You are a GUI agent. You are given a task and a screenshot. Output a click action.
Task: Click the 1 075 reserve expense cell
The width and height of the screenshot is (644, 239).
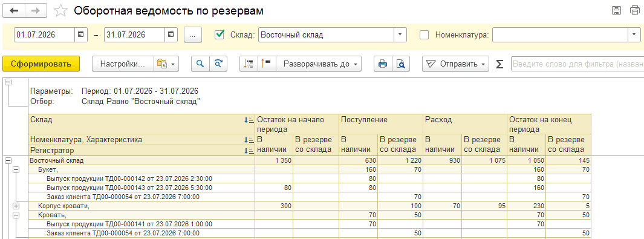click(x=484, y=160)
